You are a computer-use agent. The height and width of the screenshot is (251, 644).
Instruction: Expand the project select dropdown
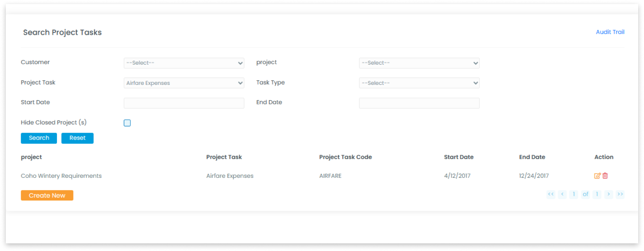click(x=419, y=63)
